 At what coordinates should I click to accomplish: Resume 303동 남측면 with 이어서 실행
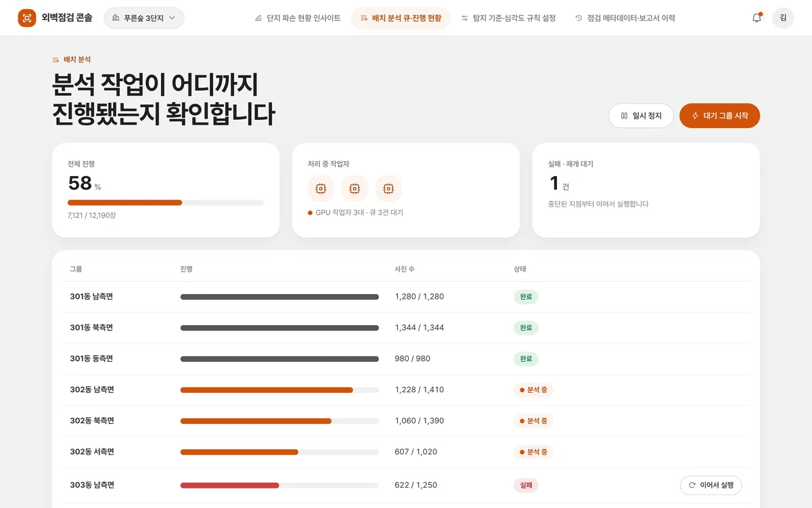[711, 485]
